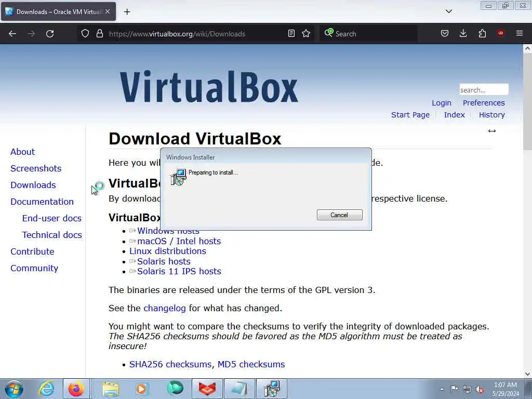Screen dimensions: 532x399
Task: Open the Pocket save icon
Action: 445,34
